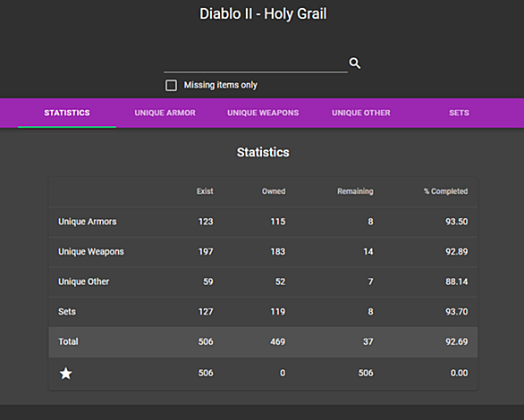Screen dimensions: 524x420
Task: Click the 92.69 total completion value
Action: click(x=457, y=342)
